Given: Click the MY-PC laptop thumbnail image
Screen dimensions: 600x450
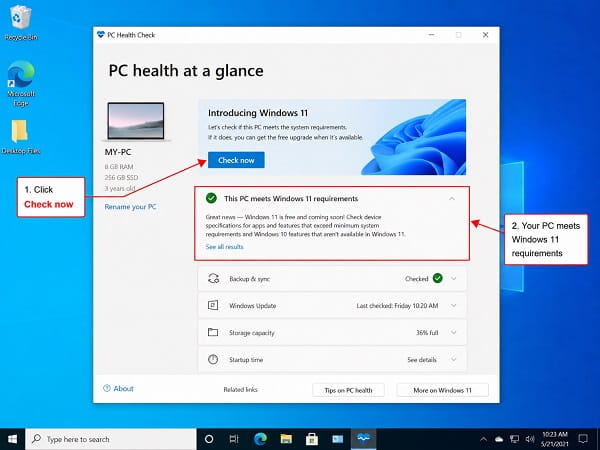Looking at the screenshot, I should (x=136, y=121).
